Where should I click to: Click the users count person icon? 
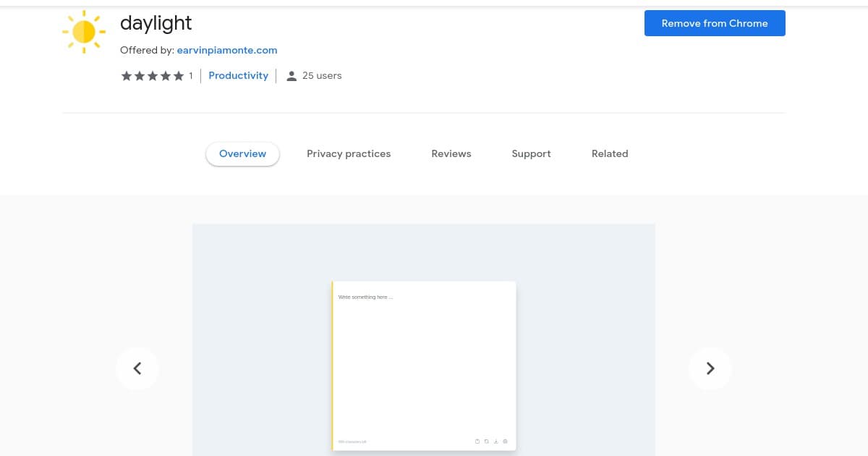pyautogui.click(x=292, y=75)
